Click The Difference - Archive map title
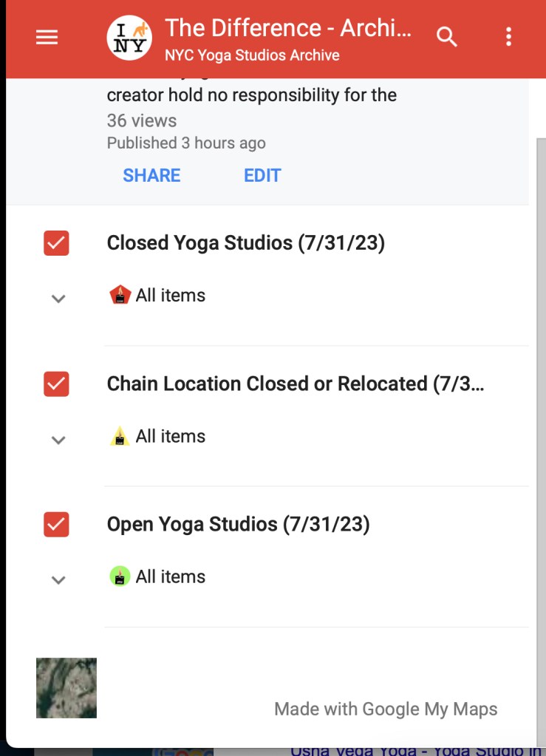This screenshot has height=756, width=546. (288, 28)
